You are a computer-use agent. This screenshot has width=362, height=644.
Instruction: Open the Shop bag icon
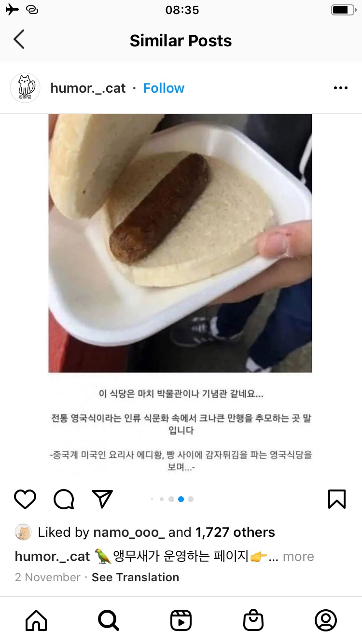[x=253, y=620]
